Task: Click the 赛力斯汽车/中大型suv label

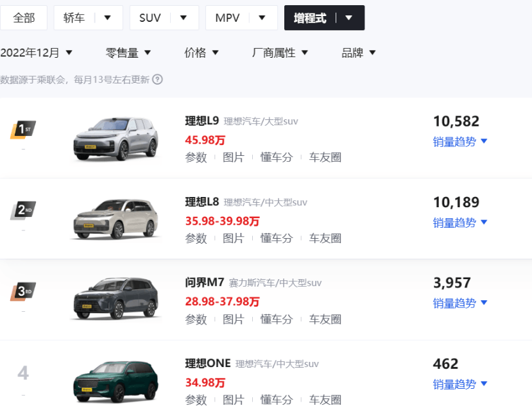Action: coord(275,283)
